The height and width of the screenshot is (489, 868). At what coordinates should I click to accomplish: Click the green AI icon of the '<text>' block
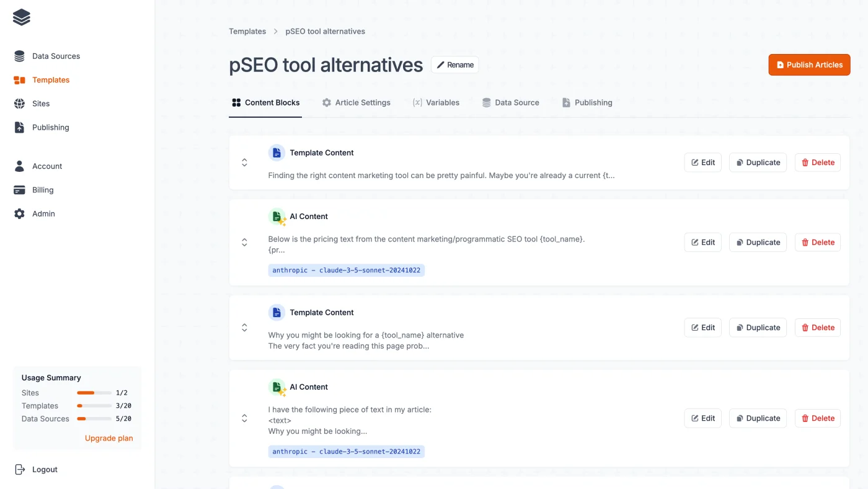tap(277, 387)
